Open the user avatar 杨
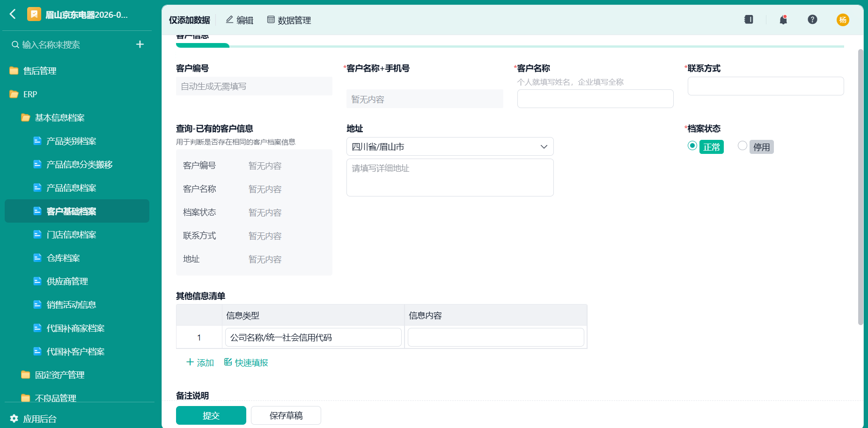Image resolution: width=868 pixels, height=428 pixels. [x=843, y=20]
